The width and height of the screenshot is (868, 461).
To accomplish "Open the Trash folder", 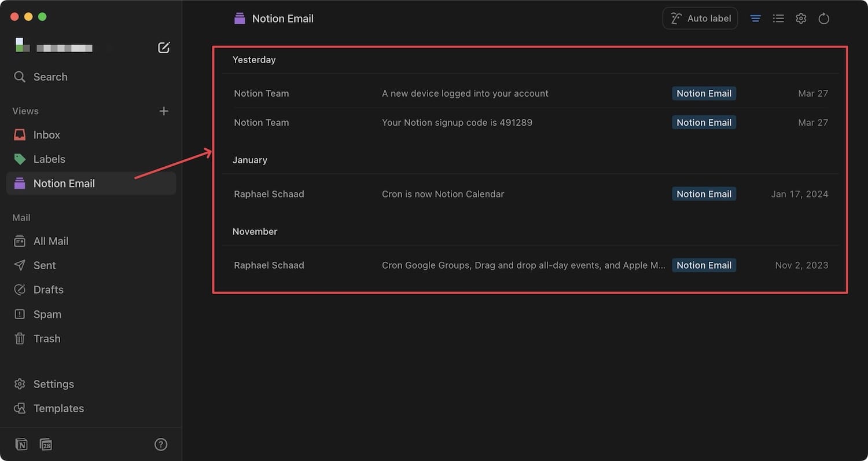I will (x=91, y=339).
